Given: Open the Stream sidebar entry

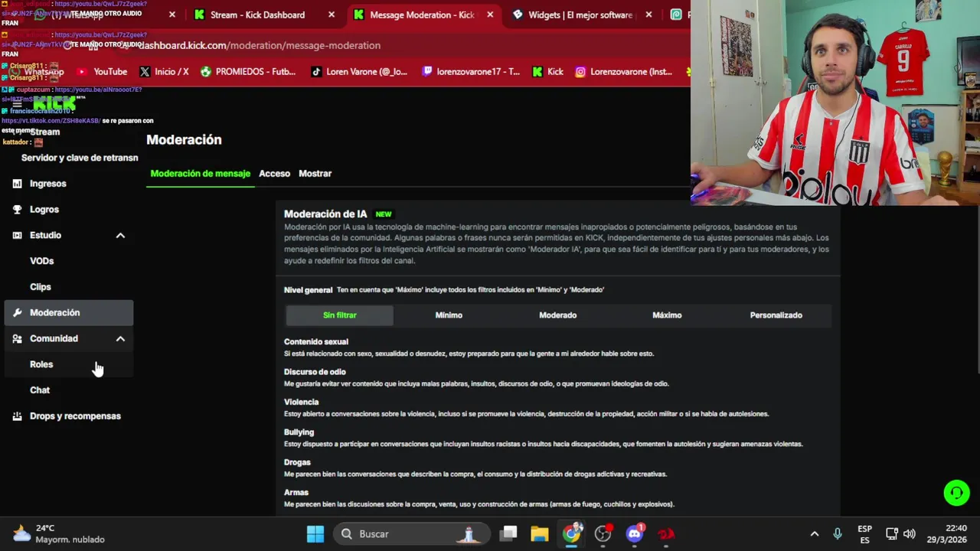Looking at the screenshot, I should pyautogui.click(x=44, y=132).
